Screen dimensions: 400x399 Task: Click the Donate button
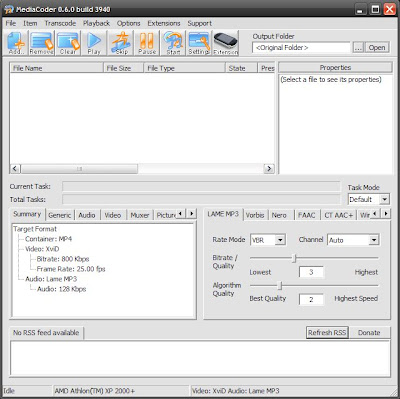pyautogui.click(x=369, y=333)
